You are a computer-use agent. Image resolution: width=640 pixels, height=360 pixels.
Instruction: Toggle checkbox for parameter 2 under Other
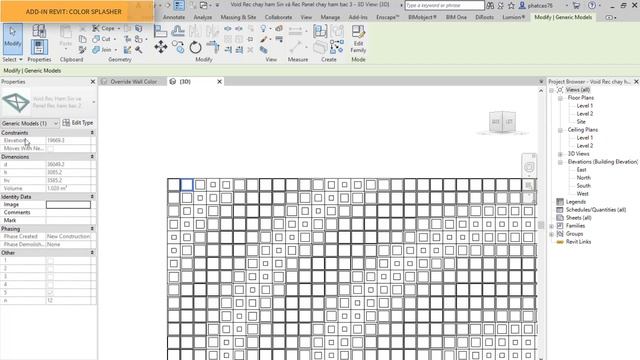coord(50,269)
